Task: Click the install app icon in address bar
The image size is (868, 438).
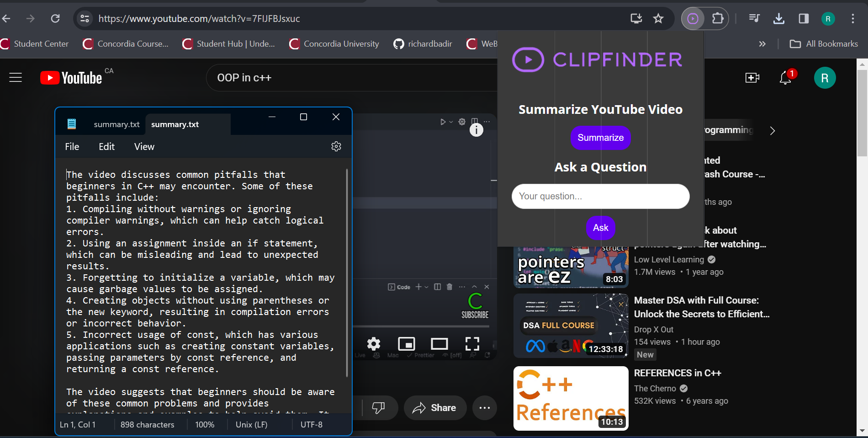Action: 636,19
